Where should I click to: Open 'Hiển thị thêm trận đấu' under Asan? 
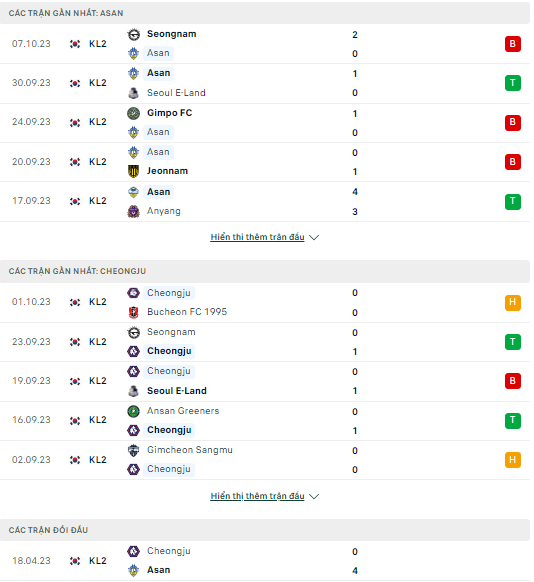258,237
